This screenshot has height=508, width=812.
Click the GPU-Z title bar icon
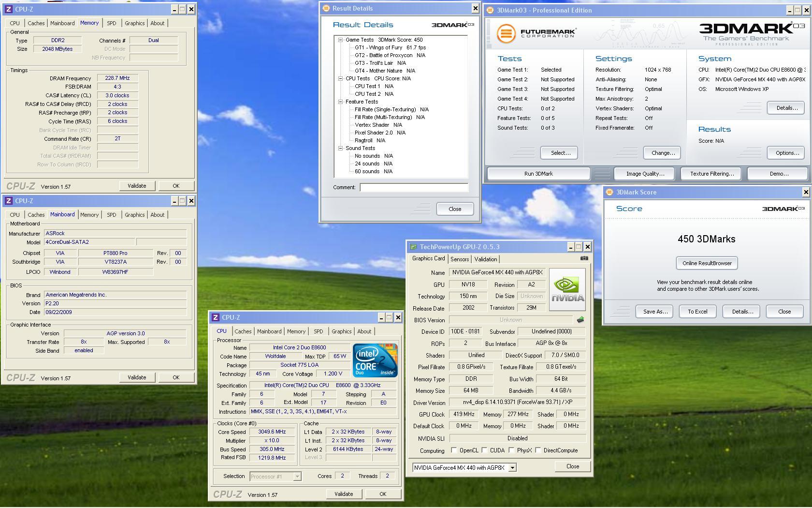pyautogui.click(x=413, y=247)
